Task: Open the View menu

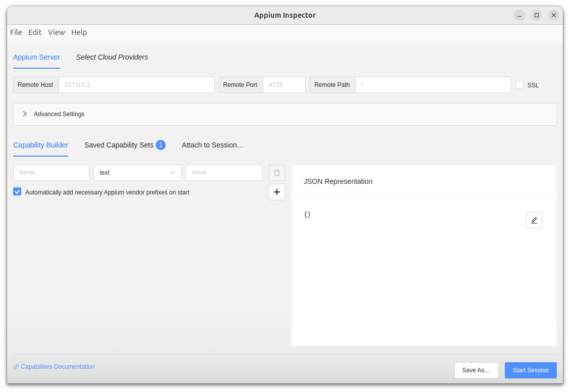Action: tap(57, 32)
